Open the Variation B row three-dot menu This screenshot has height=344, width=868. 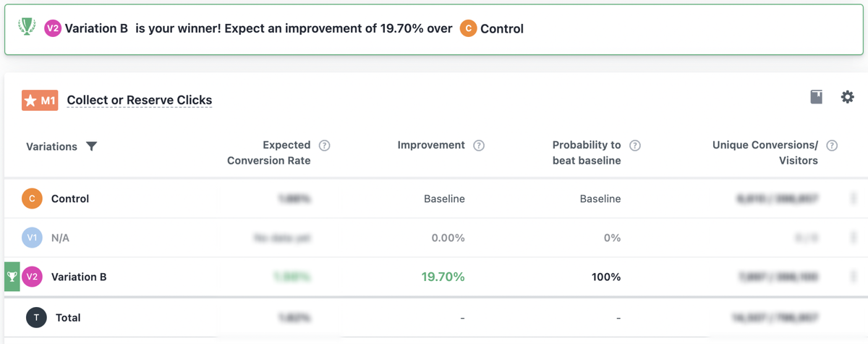[x=854, y=277]
